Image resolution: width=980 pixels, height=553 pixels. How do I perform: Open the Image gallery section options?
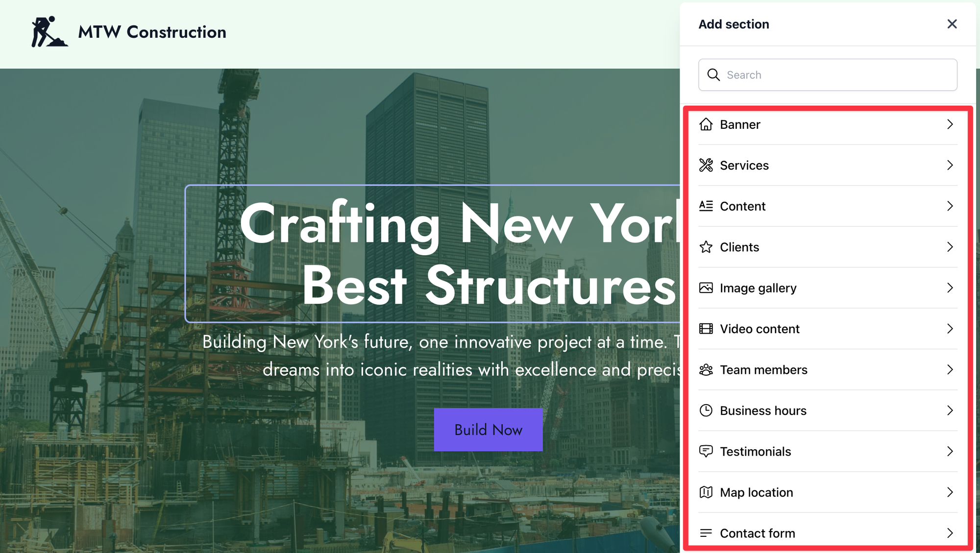(950, 288)
